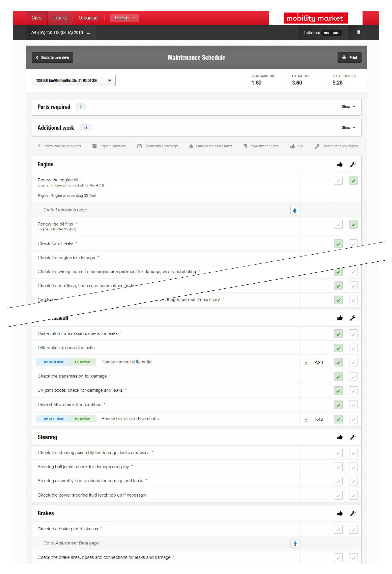The height and width of the screenshot is (574, 392).
Task: Click the Transmission section thumbs-up icon
Action: tap(340, 318)
